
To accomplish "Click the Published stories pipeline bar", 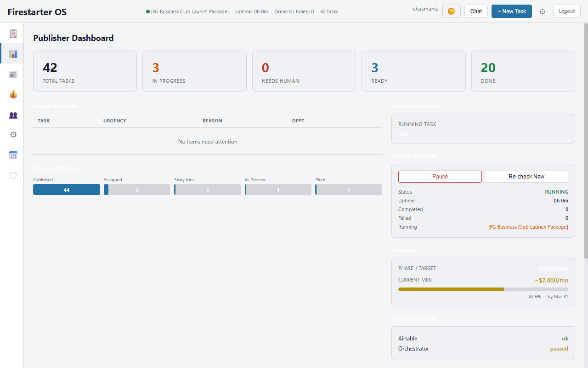I will [67, 190].
